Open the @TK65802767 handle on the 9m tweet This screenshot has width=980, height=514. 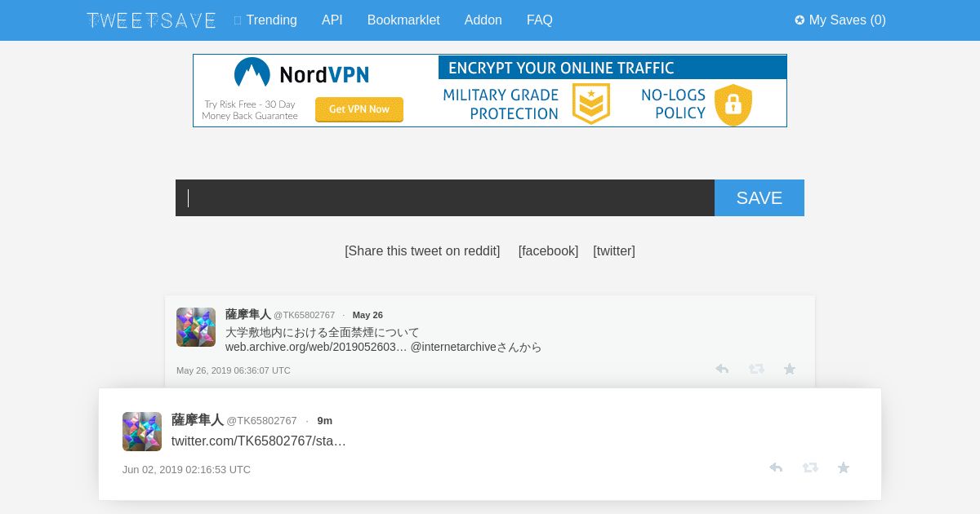[261, 421]
